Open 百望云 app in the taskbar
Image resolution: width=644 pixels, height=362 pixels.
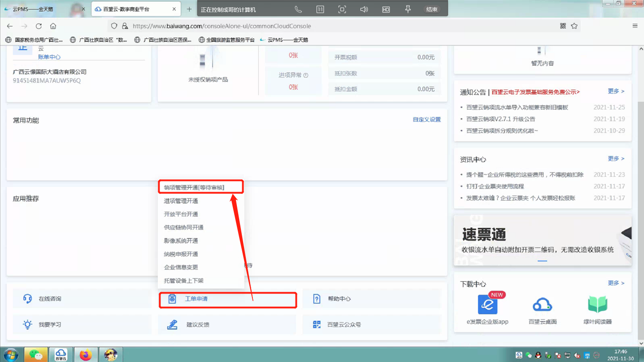(60, 354)
